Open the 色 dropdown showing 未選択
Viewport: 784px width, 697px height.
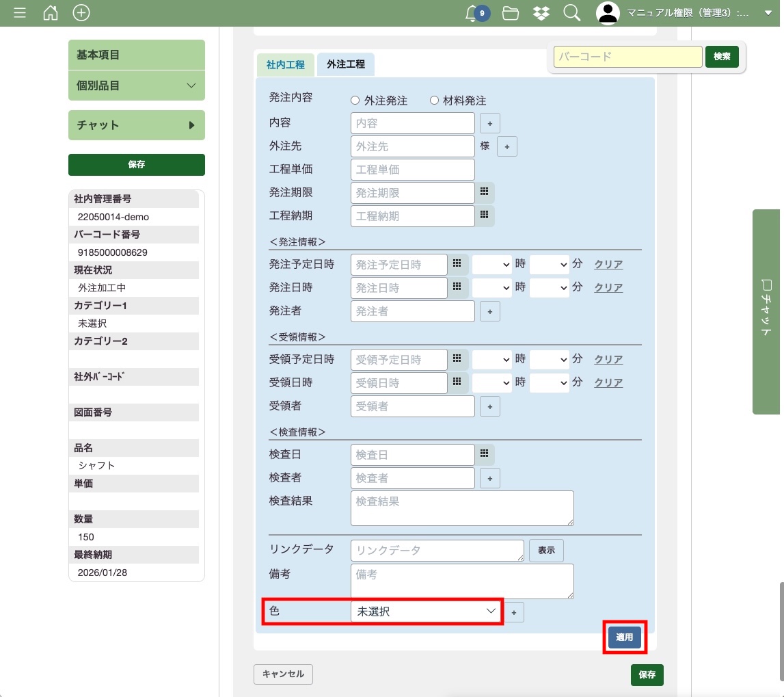427,611
